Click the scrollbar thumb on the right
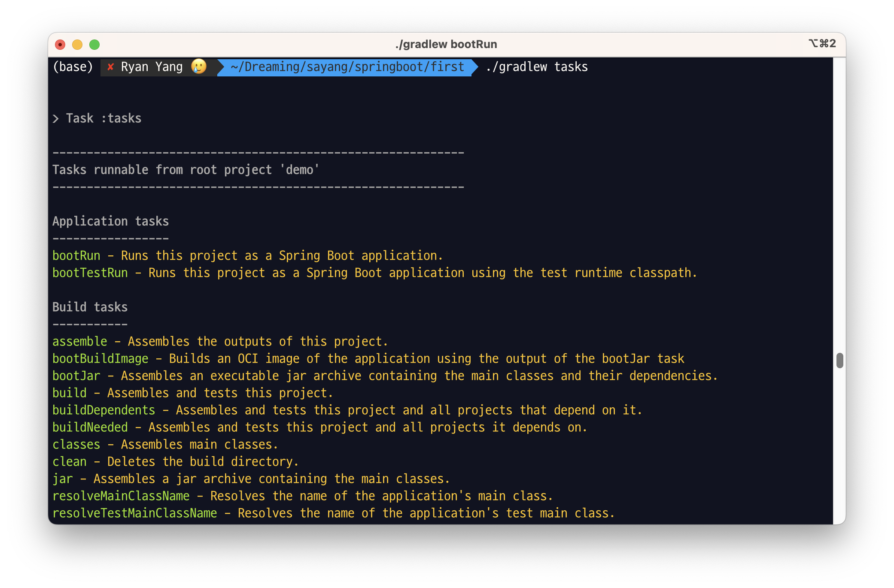Viewport: 894px width, 588px height. point(839,360)
